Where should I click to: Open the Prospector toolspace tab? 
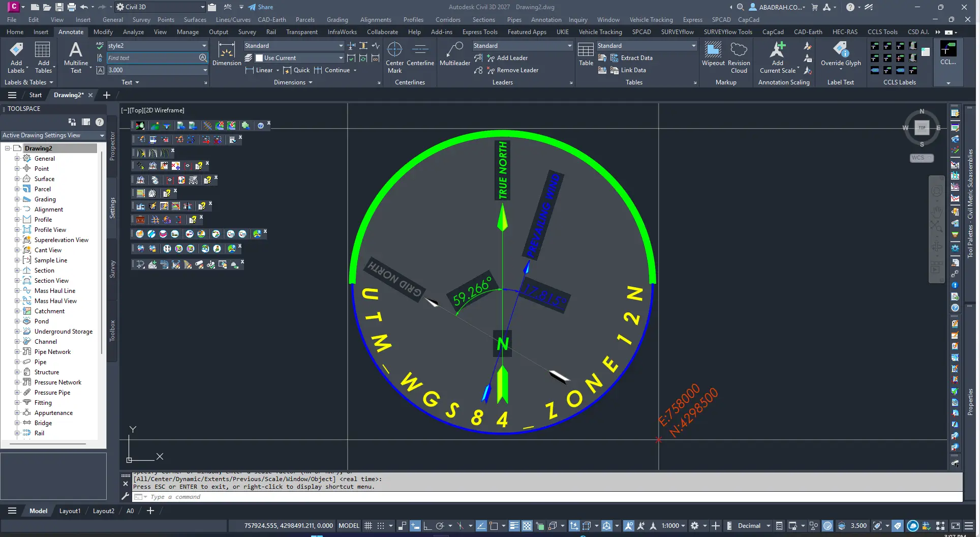[x=112, y=146]
